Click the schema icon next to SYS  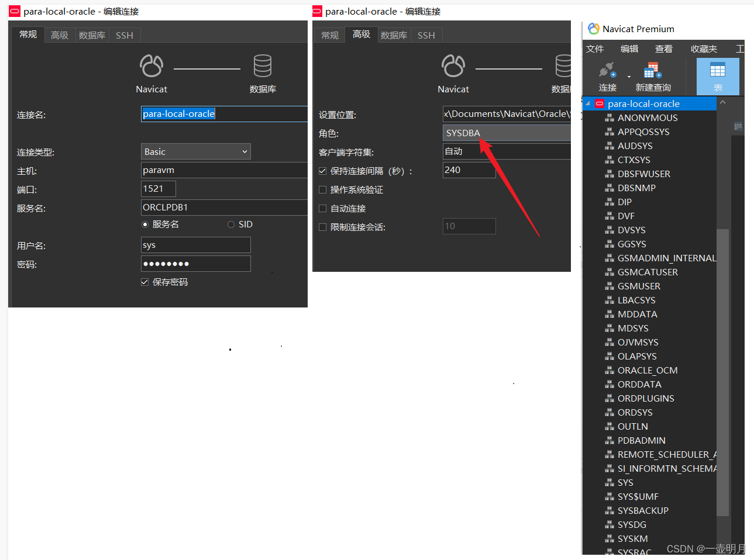(610, 482)
